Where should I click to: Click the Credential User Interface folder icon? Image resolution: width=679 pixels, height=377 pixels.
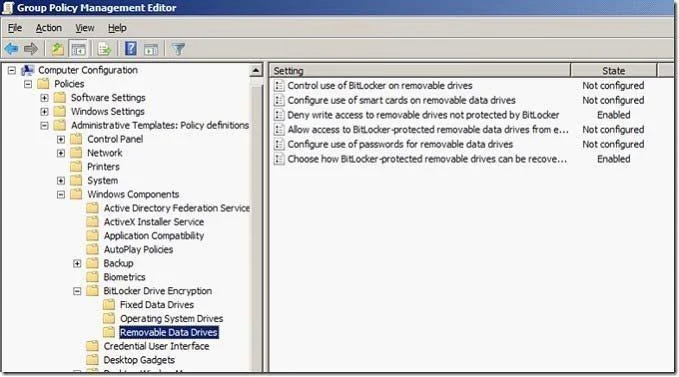tap(92, 346)
